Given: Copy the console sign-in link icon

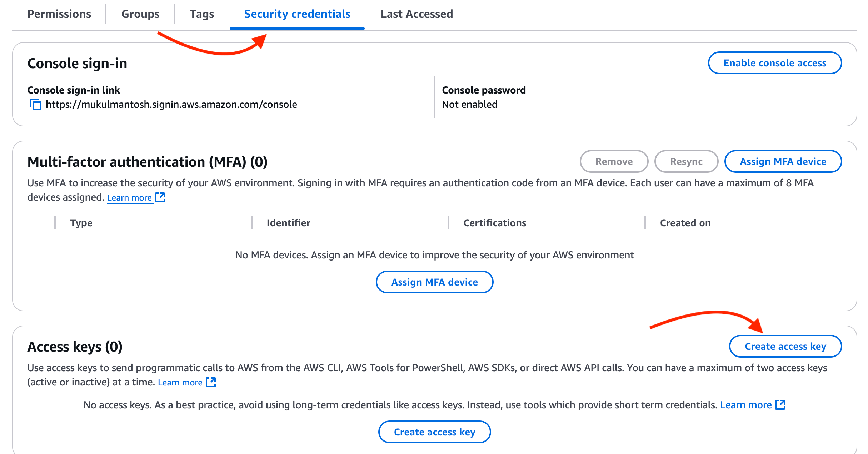Looking at the screenshot, I should point(36,105).
